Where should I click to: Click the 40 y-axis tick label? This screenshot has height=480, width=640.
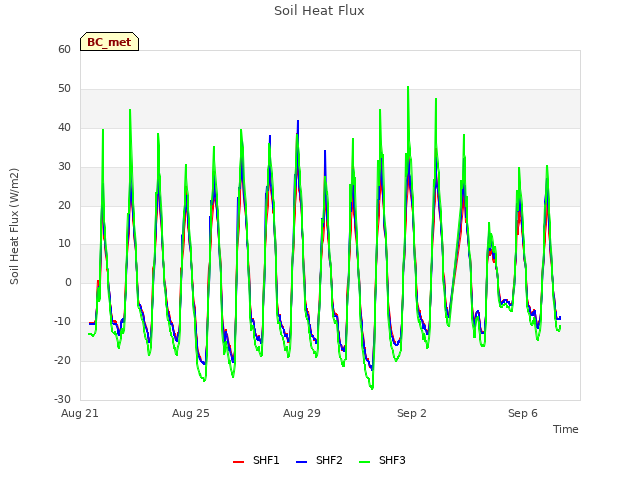pos(64,127)
